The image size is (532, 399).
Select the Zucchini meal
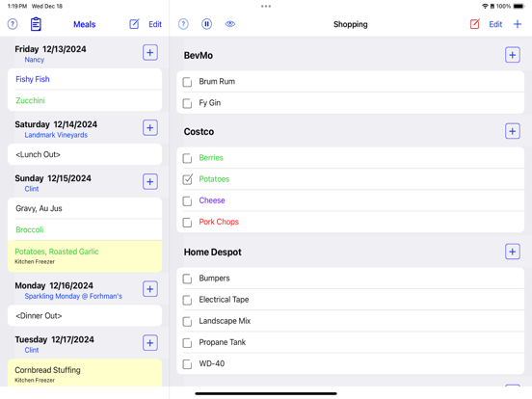pos(85,100)
